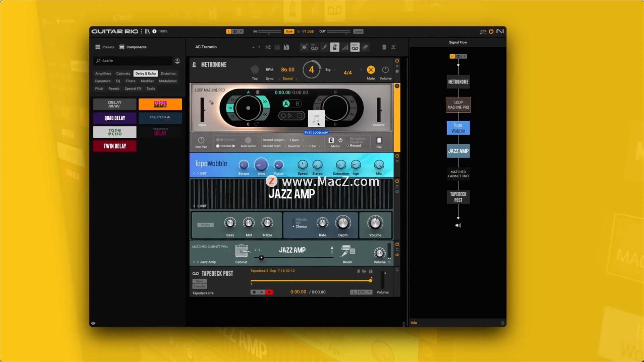This screenshot has height=362, width=644.
Task: Toggle Matched Cabinet Pro power button
Action: 397,244
